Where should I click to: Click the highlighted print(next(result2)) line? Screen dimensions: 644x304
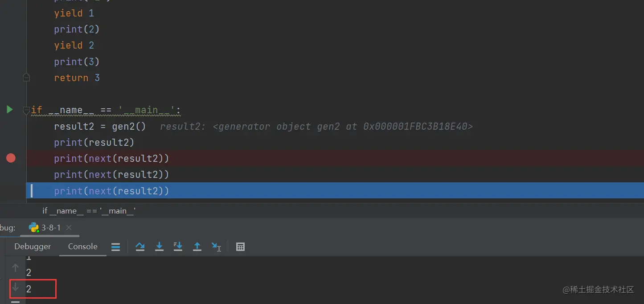pyautogui.click(x=111, y=191)
